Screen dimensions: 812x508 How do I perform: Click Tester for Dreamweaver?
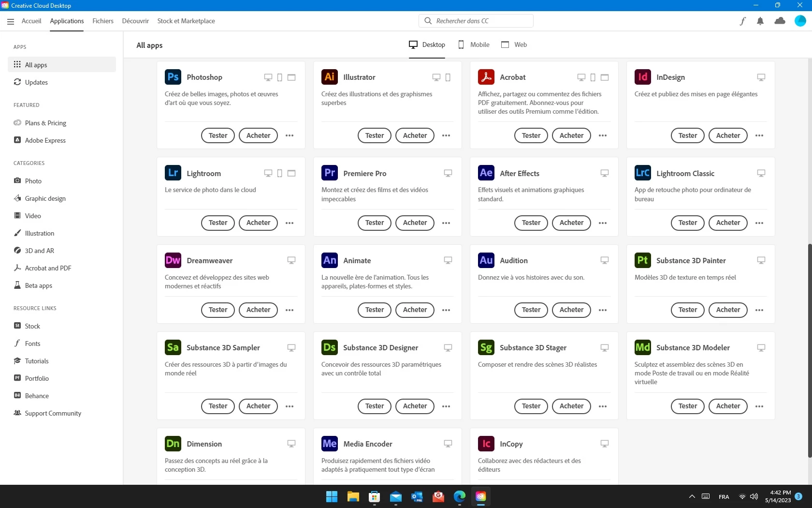click(x=218, y=310)
